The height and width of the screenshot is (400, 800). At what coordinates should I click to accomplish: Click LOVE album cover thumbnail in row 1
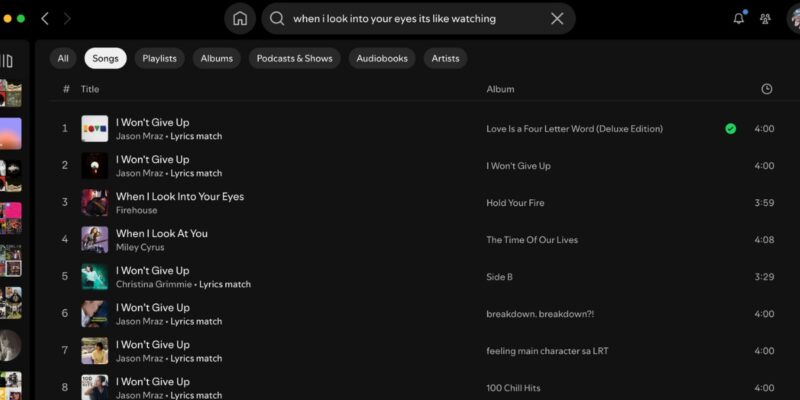95,129
